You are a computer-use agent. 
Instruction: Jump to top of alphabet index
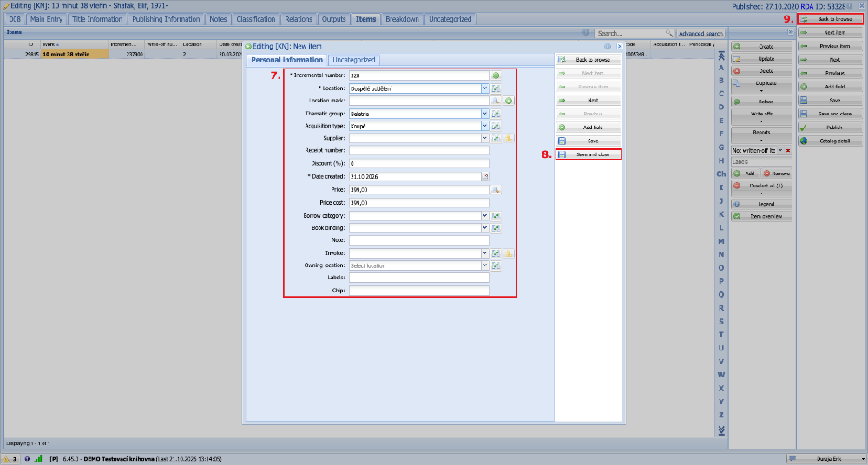(x=720, y=55)
